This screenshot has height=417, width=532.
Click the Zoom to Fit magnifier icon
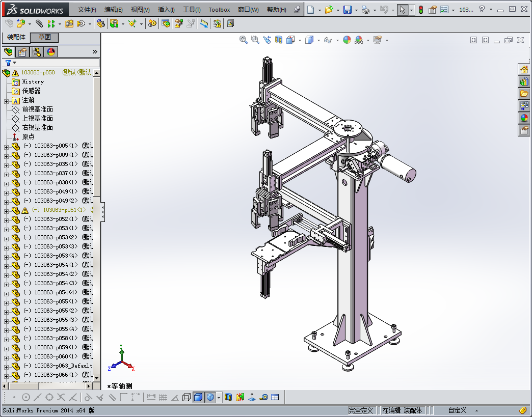coord(243,40)
